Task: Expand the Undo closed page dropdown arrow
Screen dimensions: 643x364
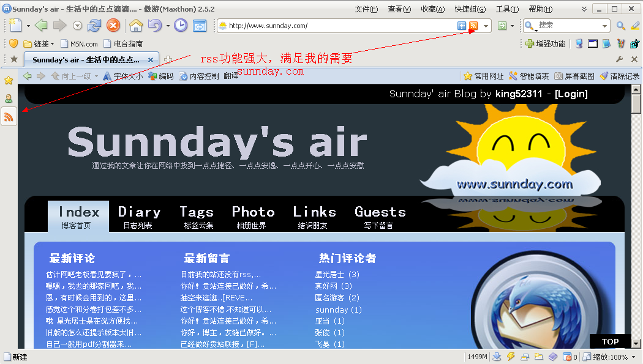Action: [168, 26]
